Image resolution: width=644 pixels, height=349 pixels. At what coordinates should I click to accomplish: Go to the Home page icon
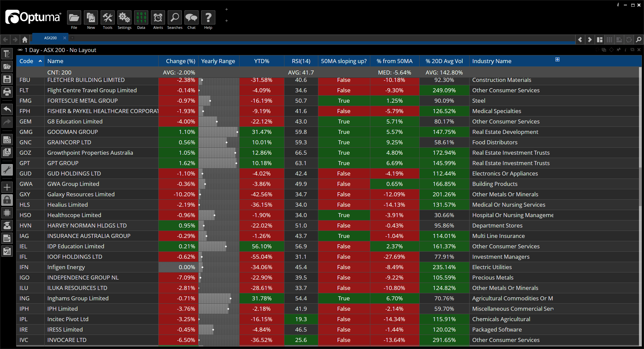click(25, 40)
